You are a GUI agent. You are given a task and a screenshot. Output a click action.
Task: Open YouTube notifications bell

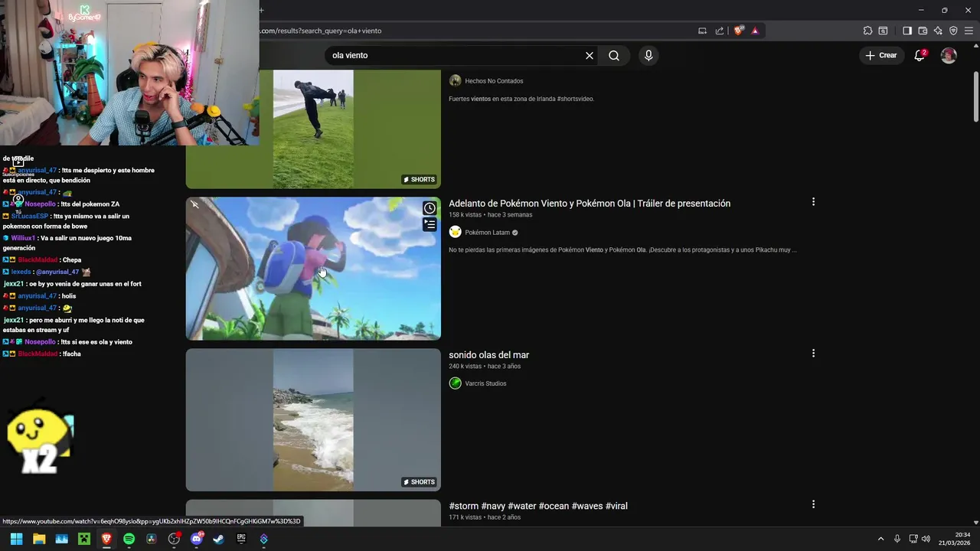click(x=920, y=55)
